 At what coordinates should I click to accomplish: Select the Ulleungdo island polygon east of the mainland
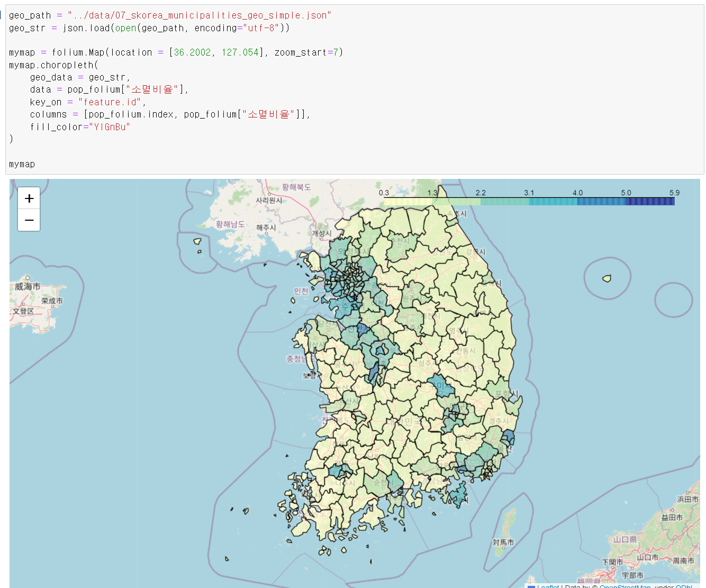pyautogui.click(x=607, y=278)
